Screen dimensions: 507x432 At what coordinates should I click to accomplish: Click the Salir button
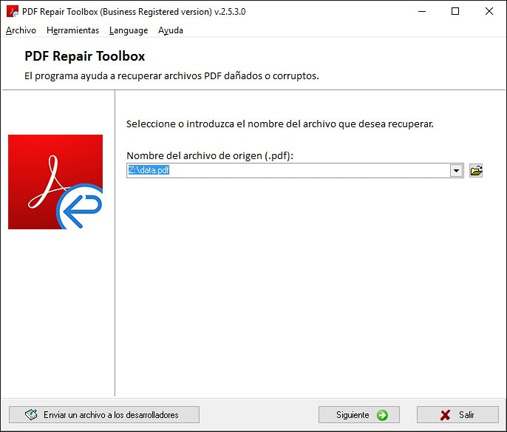[458, 415]
